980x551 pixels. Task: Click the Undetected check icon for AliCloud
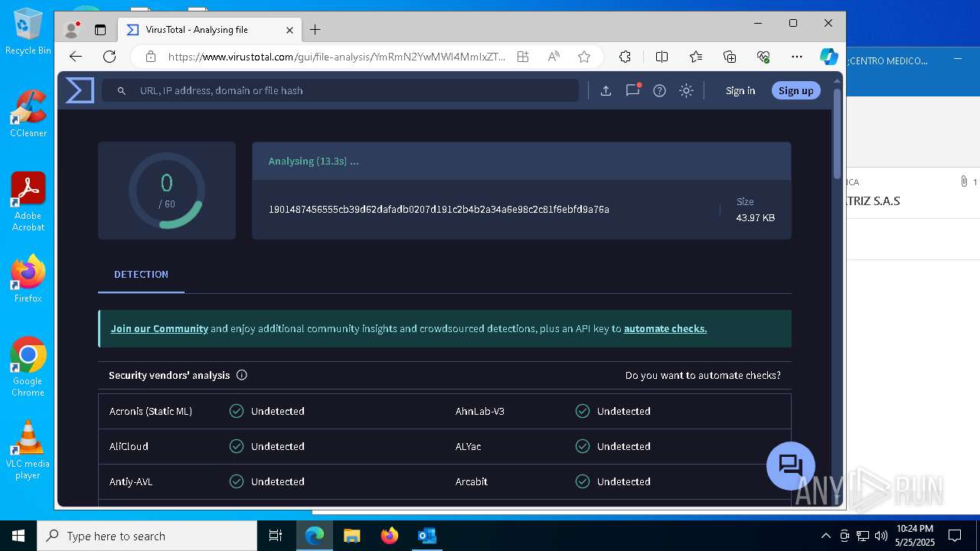click(237, 446)
